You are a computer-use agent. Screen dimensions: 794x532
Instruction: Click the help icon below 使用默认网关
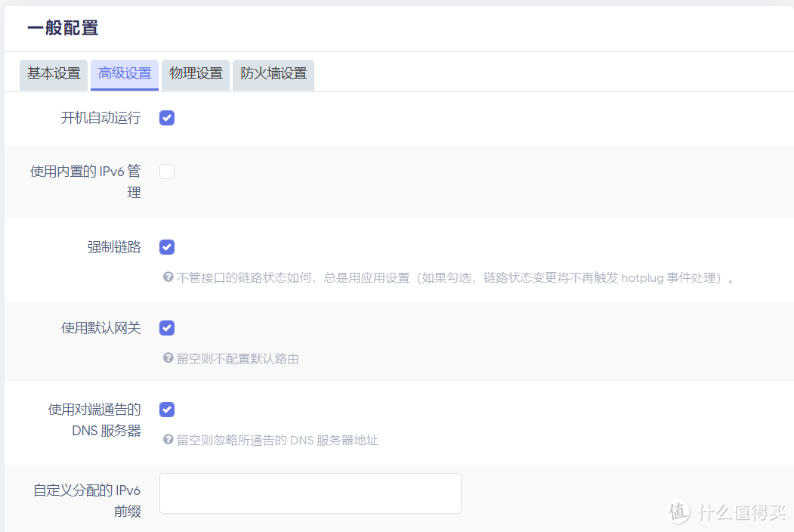pyautogui.click(x=167, y=358)
